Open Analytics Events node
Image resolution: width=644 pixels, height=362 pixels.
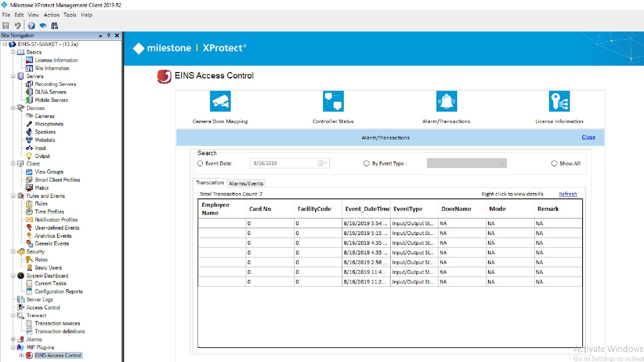point(53,236)
